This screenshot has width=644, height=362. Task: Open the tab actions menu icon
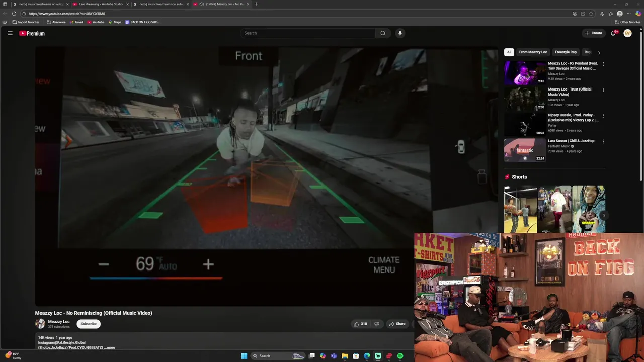point(5,4)
